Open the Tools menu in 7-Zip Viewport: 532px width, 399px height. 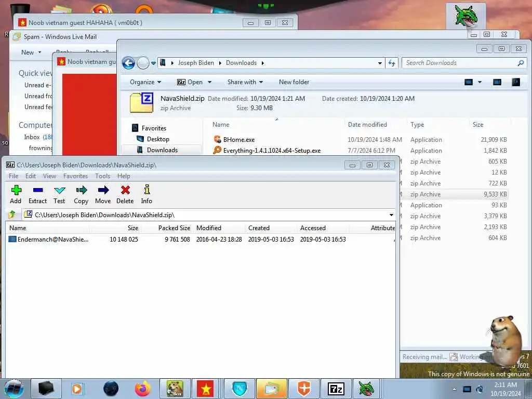pyautogui.click(x=102, y=176)
